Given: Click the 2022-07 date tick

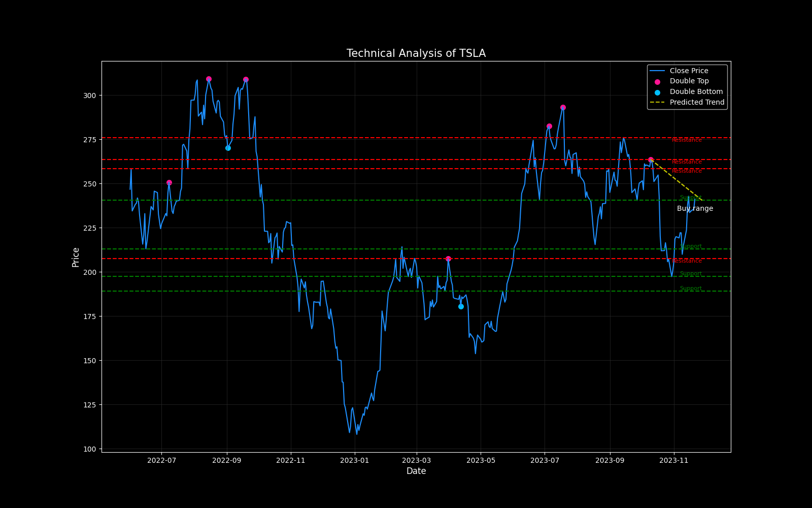Looking at the screenshot, I should tap(161, 461).
